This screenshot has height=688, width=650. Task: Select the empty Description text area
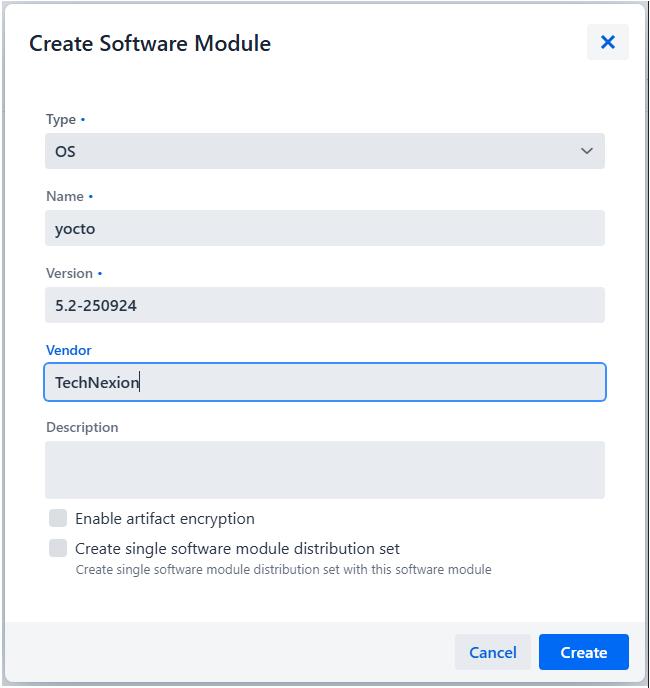[324, 469]
